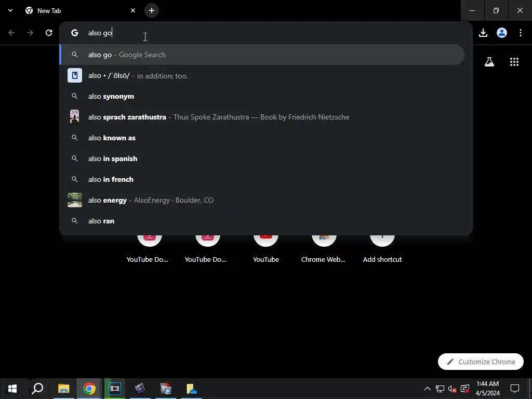Choose the 'also known as' suggestion

(262, 138)
